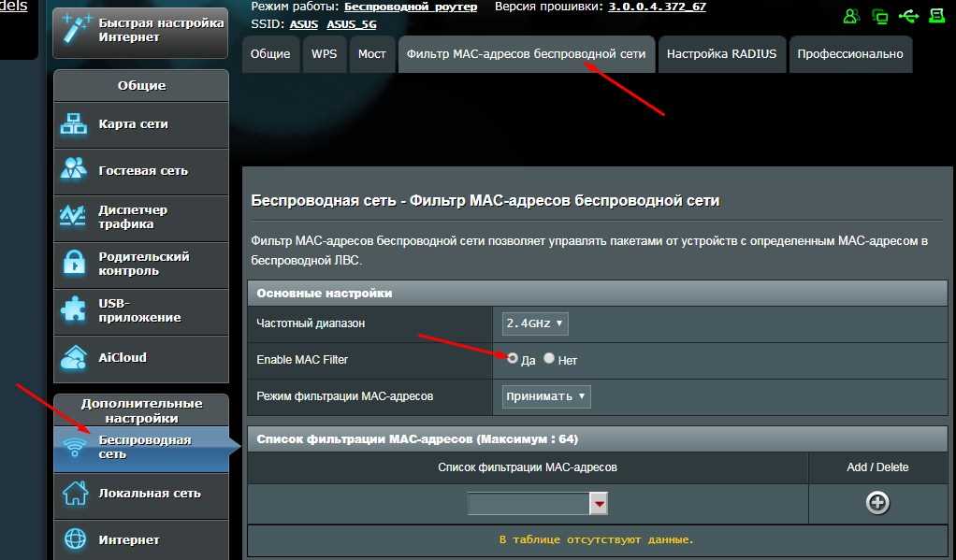This screenshot has width=956, height=560.
Task: Click the 'Add / Delete' column header
Action: (x=877, y=467)
